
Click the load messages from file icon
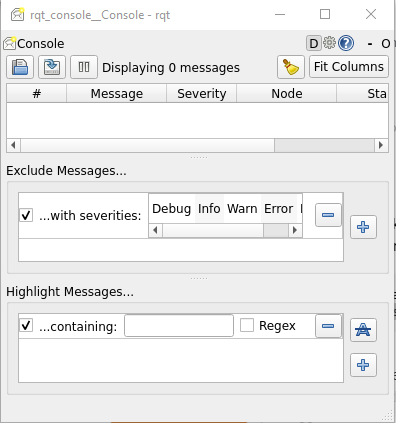[x=52, y=67]
